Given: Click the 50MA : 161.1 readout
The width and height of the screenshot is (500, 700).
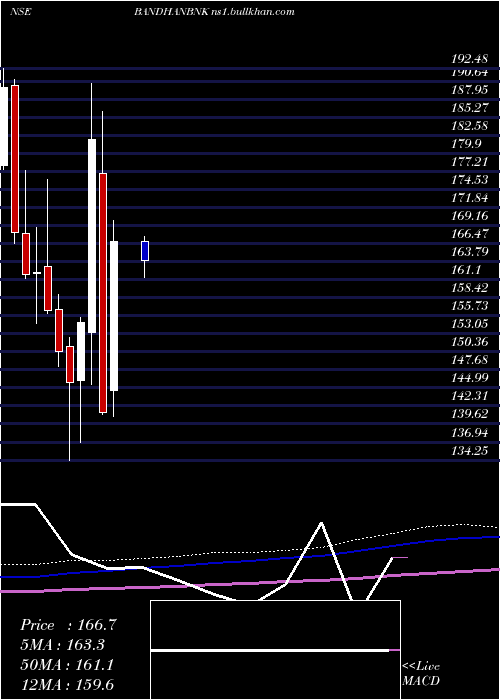Looking at the screenshot, I should pyautogui.click(x=67, y=664).
